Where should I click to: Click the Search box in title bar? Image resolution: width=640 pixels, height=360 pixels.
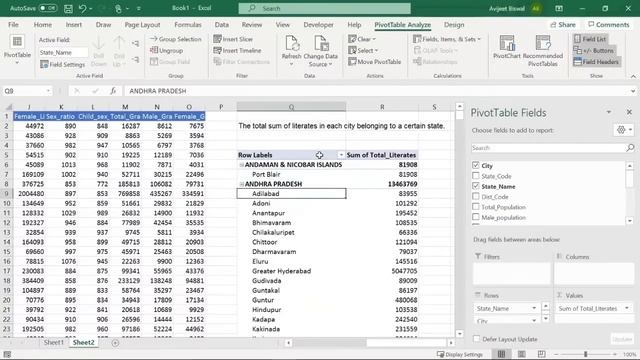(x=324, y=8)
